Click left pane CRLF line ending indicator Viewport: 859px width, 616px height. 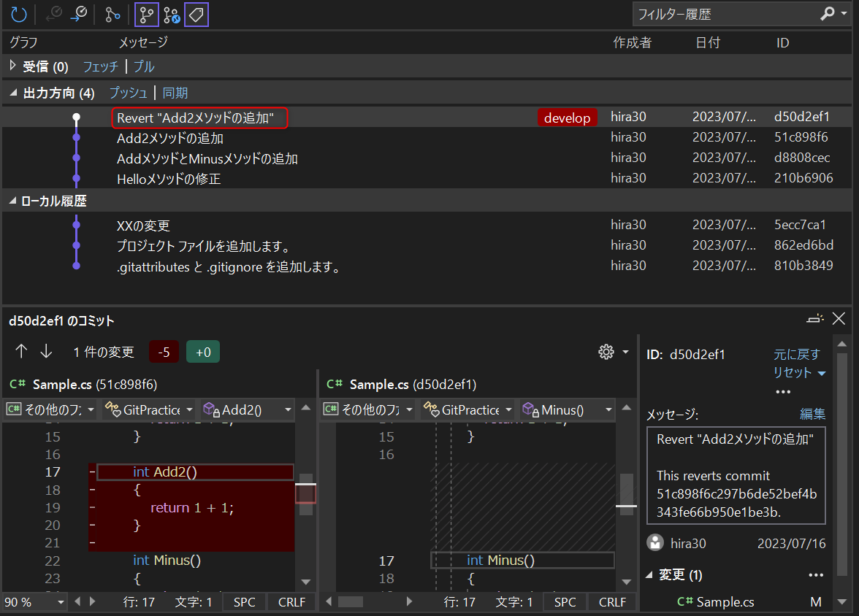point(291,601)
